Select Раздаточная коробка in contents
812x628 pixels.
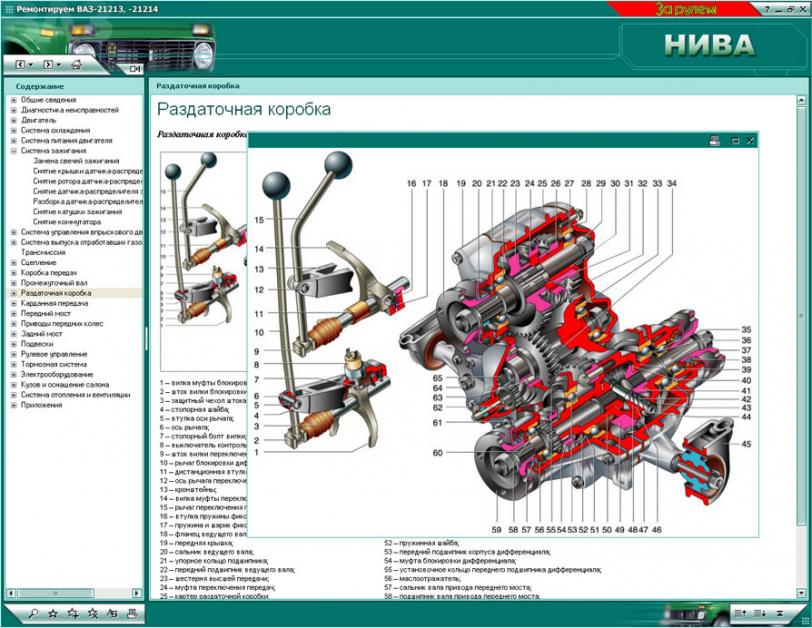tap(56, 293)
